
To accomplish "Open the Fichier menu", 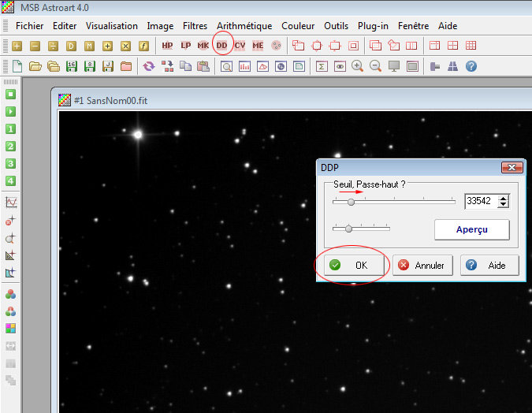I will (29, 26).
